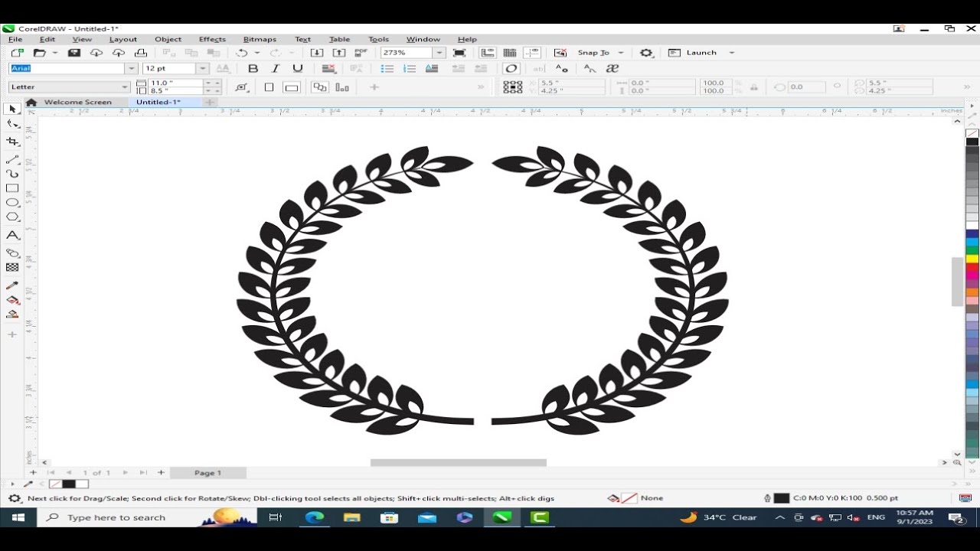Select the Color Eyedropper tool
The width and height of the screenshot is (980, 551).
pyautogui.click(x=12, y=285)
